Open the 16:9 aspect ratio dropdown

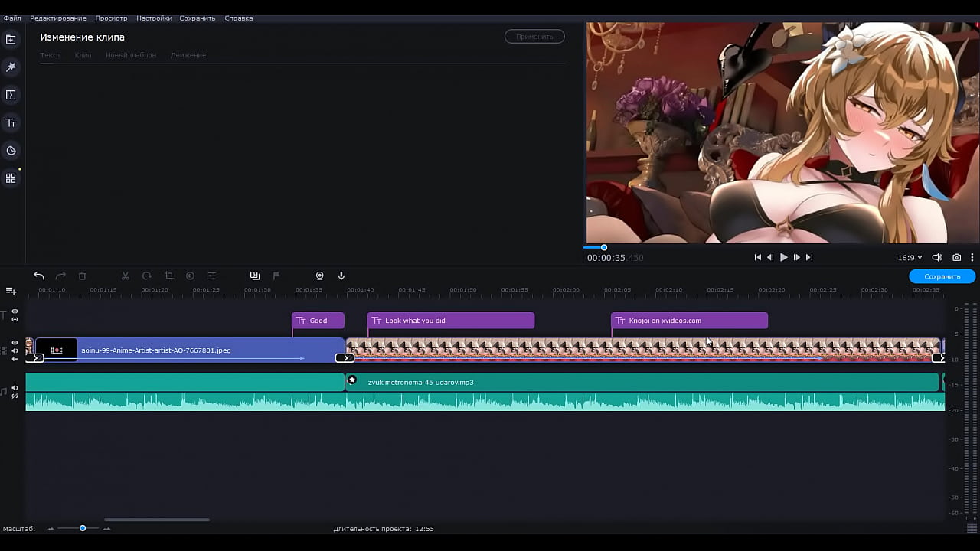click(910, 258)
